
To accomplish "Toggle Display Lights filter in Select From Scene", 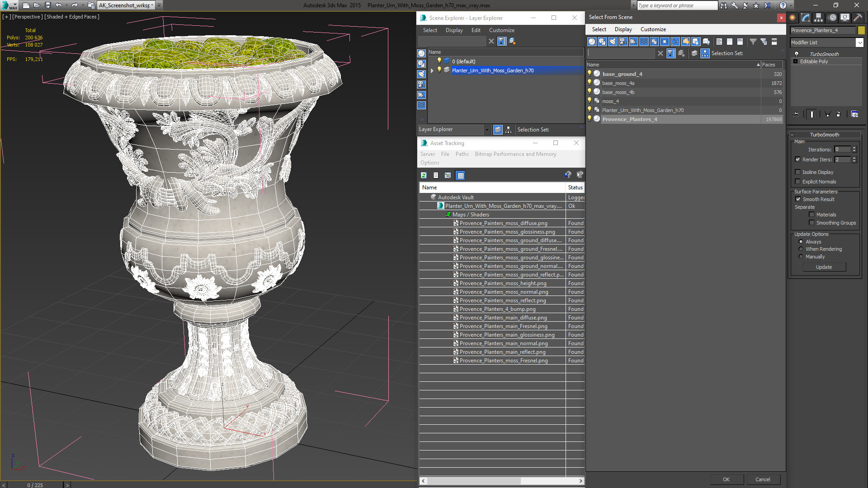I will click(x=613, y=42).
